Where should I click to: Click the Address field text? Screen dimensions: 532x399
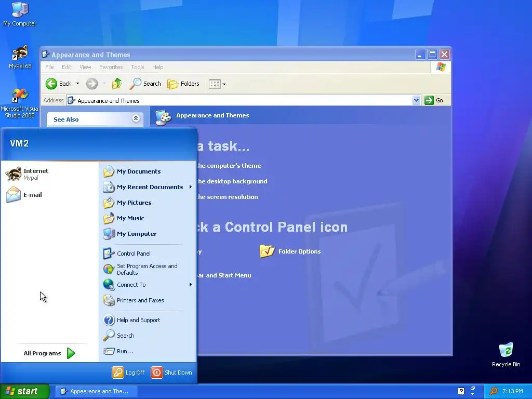pos(108,101)
